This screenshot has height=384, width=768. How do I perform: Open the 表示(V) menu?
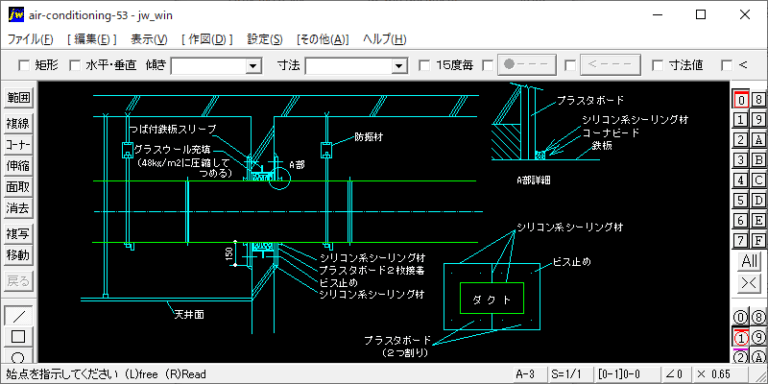149,39
